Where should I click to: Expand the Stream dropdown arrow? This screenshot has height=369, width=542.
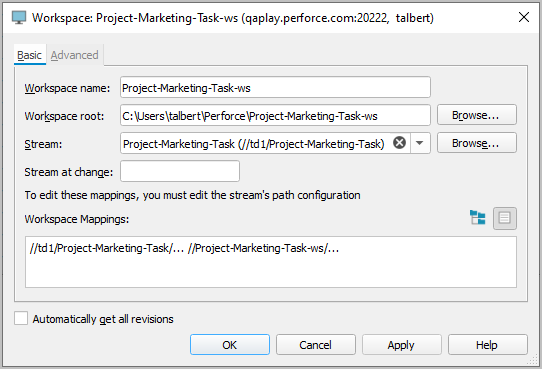[420, 143]
